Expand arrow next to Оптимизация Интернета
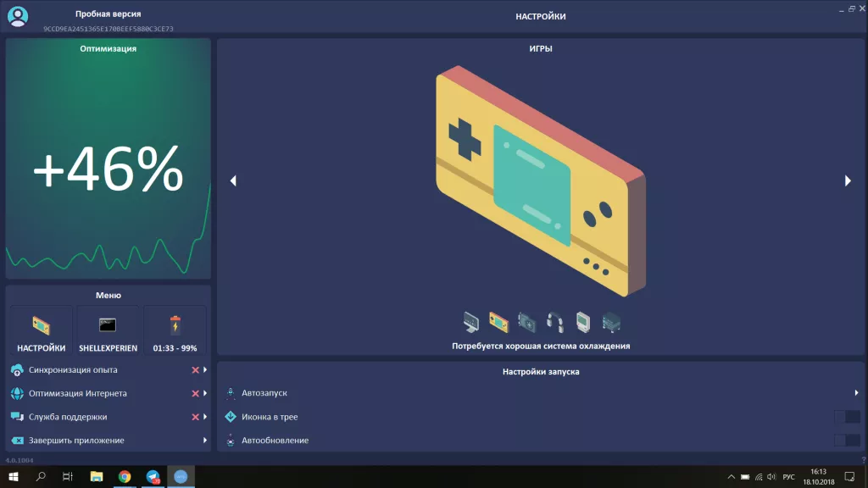 (205, 394)
